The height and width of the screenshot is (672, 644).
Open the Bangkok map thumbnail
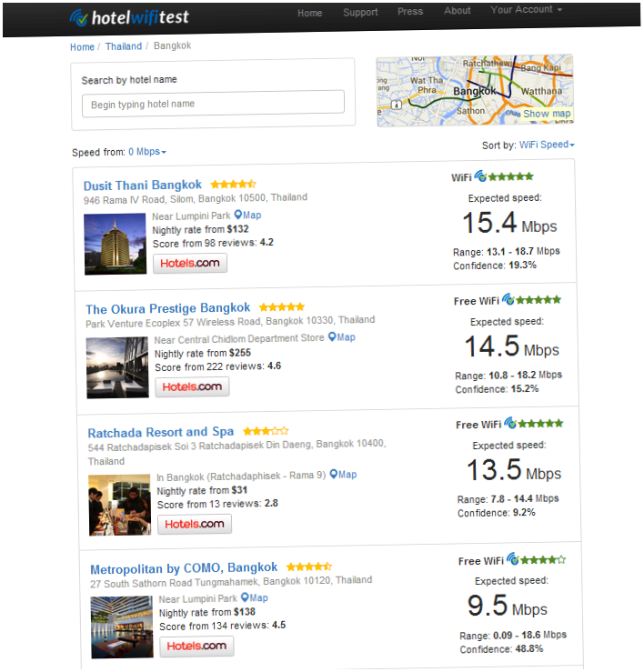[475, 90]
